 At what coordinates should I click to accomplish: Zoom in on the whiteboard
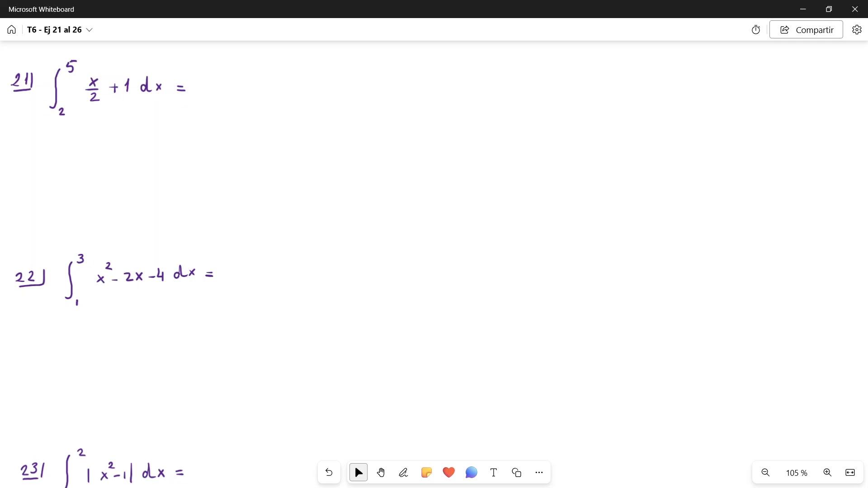pyautogui.click(x=827, y=473)
